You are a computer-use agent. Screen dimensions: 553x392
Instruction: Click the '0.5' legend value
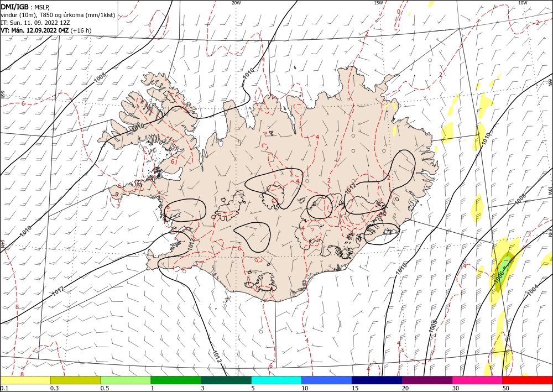point(105,388)
